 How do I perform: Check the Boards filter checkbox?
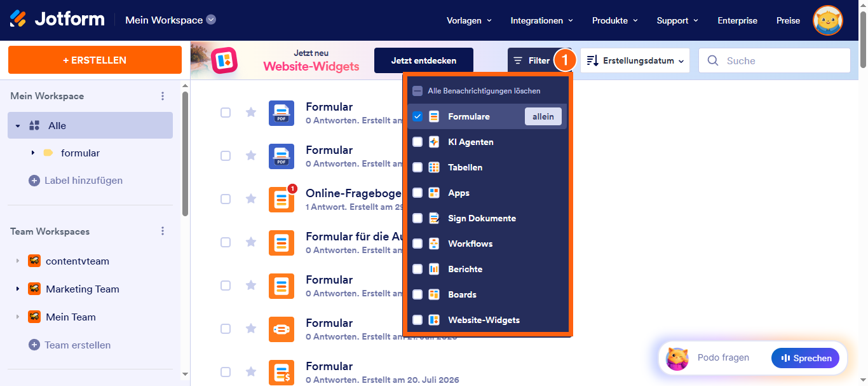(x=417, y=294)
